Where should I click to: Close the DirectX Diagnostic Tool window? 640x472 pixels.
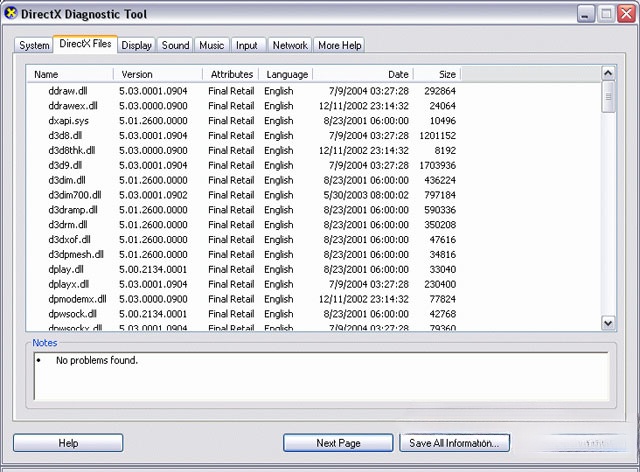tap(627, 14)
